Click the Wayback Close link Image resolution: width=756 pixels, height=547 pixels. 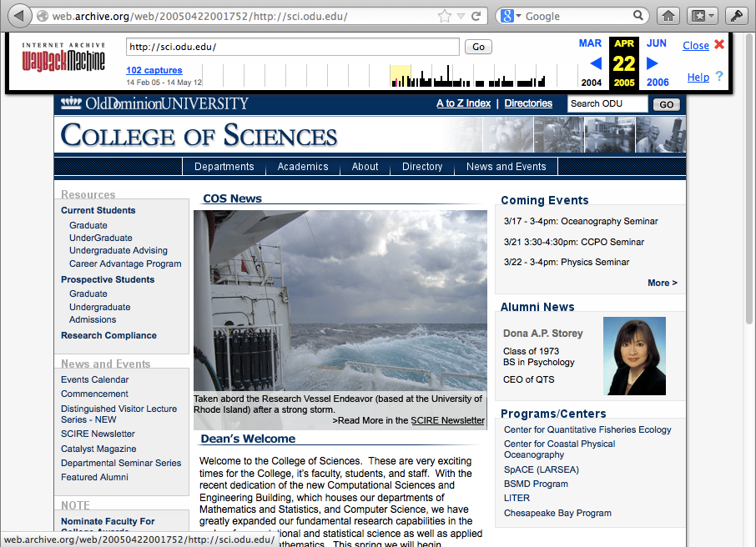[x=696, y=46]
